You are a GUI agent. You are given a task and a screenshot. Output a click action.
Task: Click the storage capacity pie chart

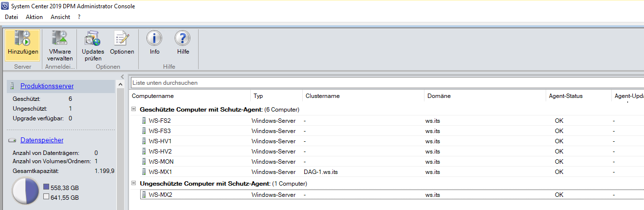pos(25,191)
